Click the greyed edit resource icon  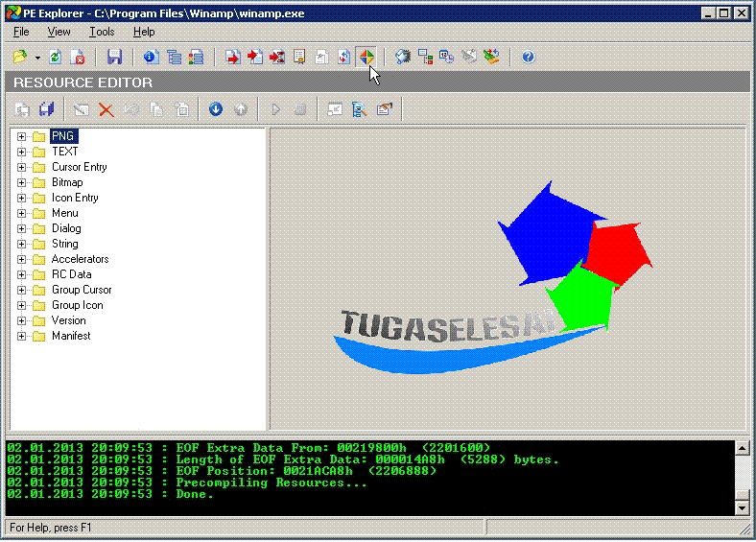click(x=82, y=110)
